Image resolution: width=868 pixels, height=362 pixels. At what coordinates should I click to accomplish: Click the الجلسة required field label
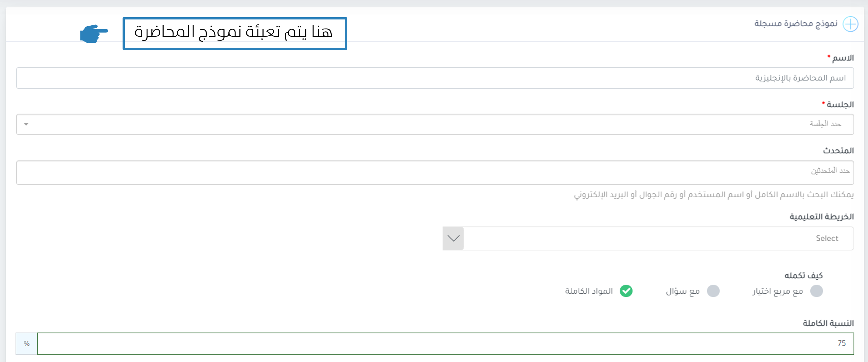tap(838, 104)
